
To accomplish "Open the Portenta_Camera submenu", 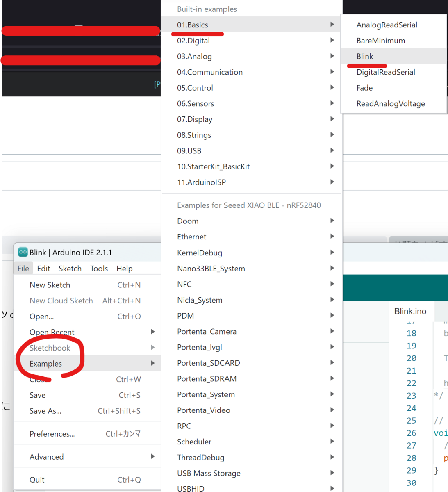I will (x=251, y=331).
